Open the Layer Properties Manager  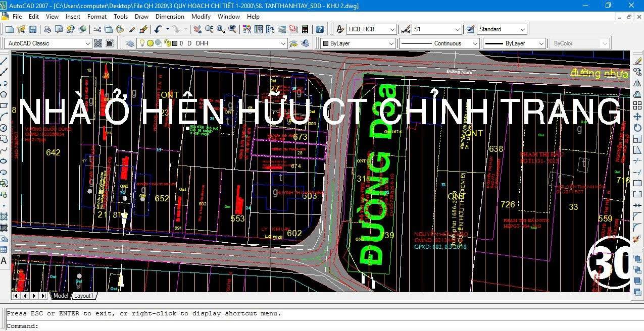tap(130, 43)
